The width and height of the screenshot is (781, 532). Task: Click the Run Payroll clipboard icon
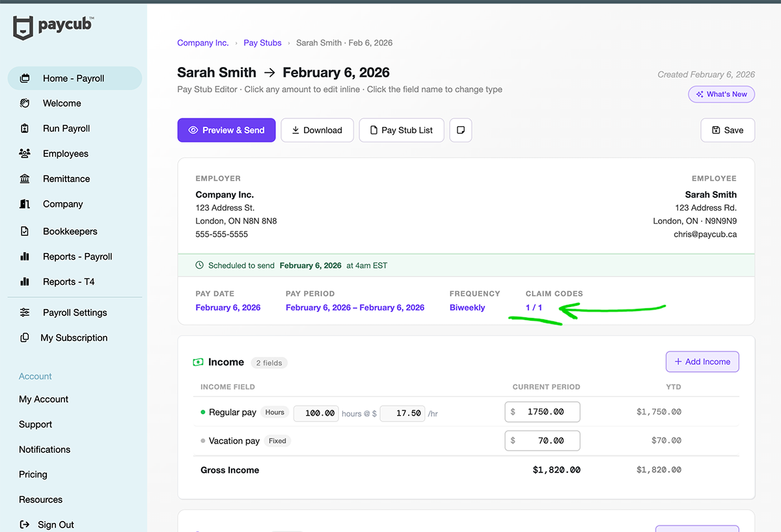click(x=25, y=129)
